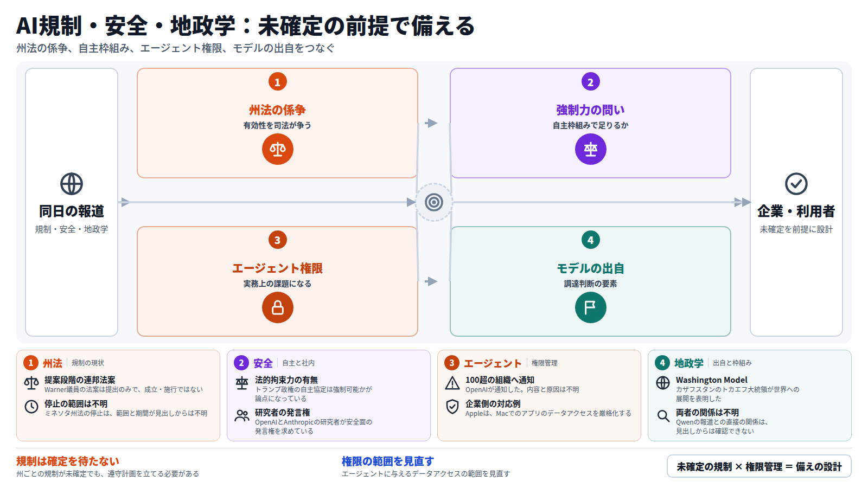
Task: Click the 100超の組織へ通知 item title
Action: (x=500, y=380)
